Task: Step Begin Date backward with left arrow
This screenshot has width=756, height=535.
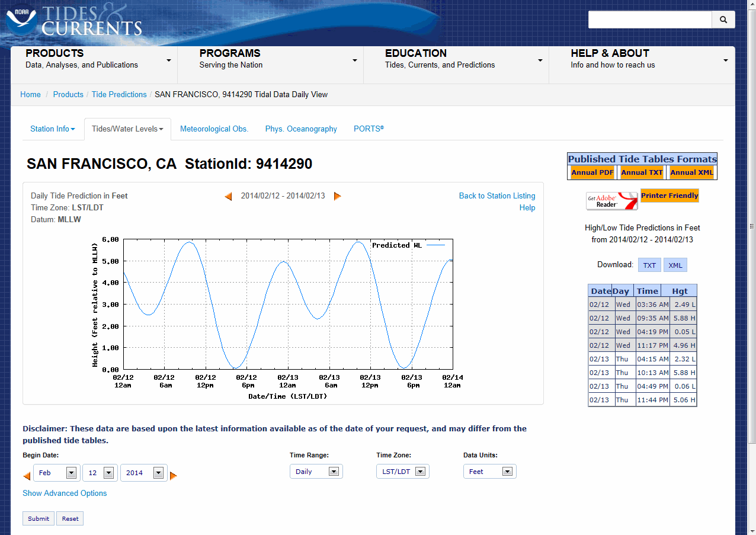Action: pos(27,475)
